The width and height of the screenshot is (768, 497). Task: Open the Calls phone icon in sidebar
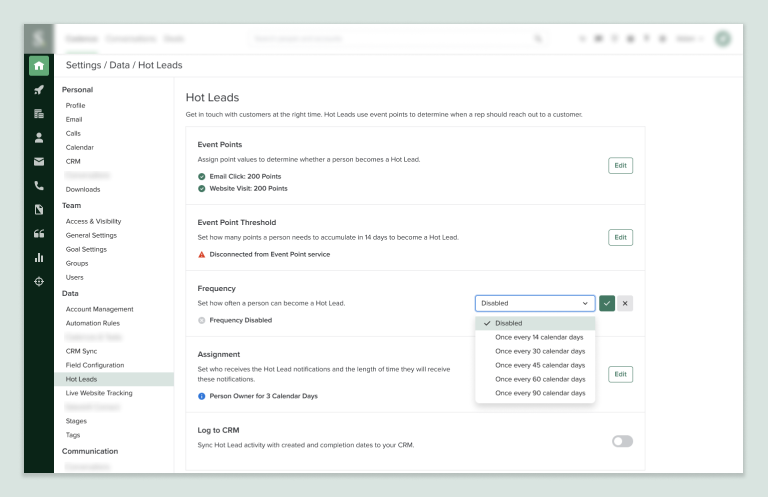39,186
